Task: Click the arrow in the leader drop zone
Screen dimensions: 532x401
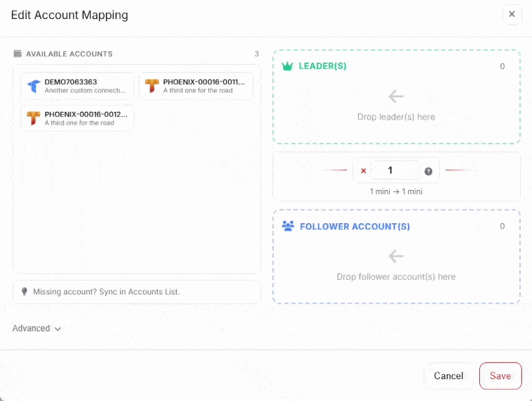Action: click(x=396, y=96)
